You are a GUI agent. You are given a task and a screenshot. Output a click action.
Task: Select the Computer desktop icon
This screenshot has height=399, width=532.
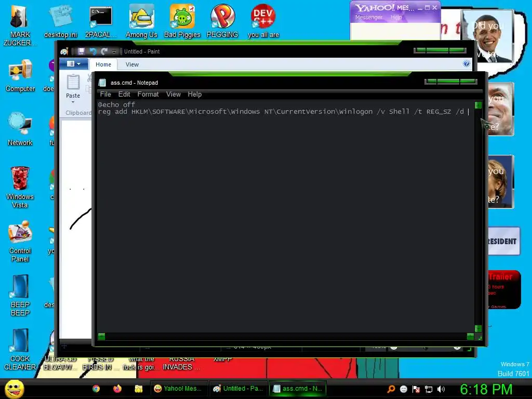pos(20,76)
